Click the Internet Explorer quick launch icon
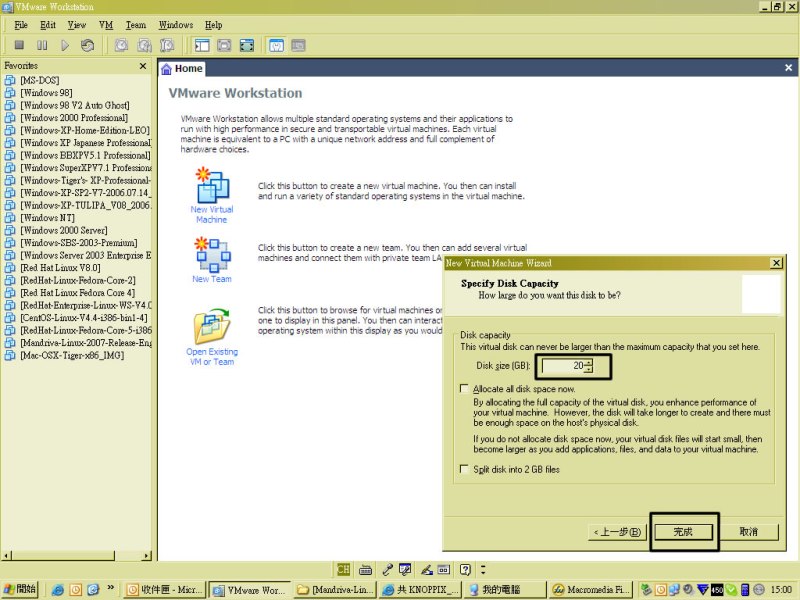Viewport: 800px width, 600px height. [58, 590]
